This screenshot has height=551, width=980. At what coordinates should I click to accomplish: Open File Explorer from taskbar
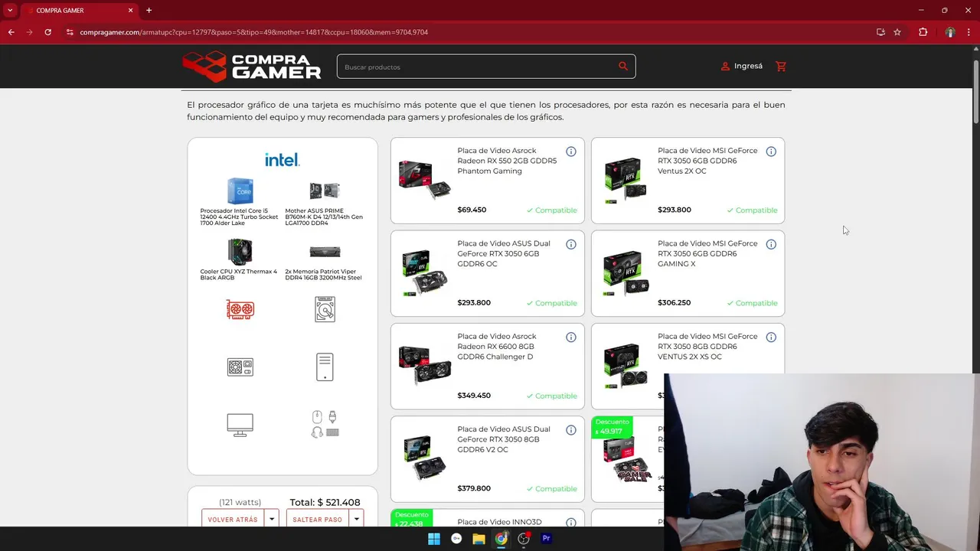[479, 539]
